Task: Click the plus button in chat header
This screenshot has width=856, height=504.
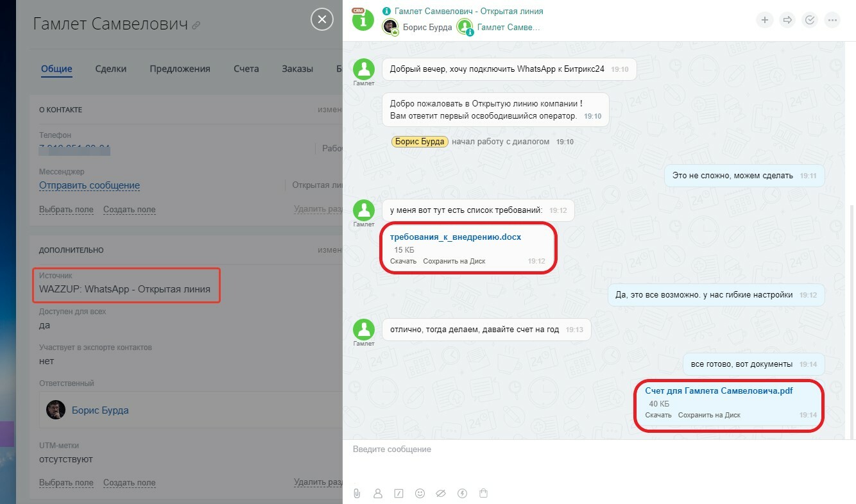Action: tap(764, 21)
